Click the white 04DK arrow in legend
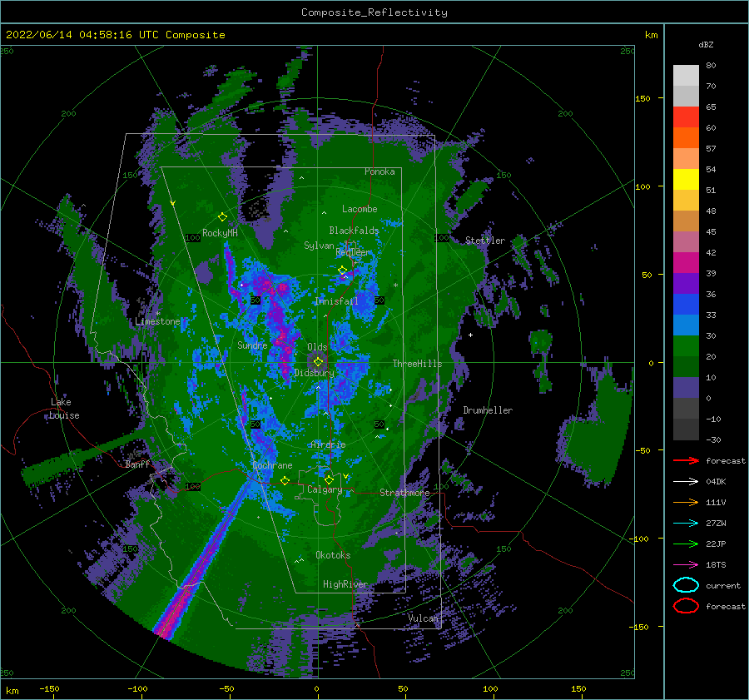This screenshot has width=749, height=700. [686, 481]
